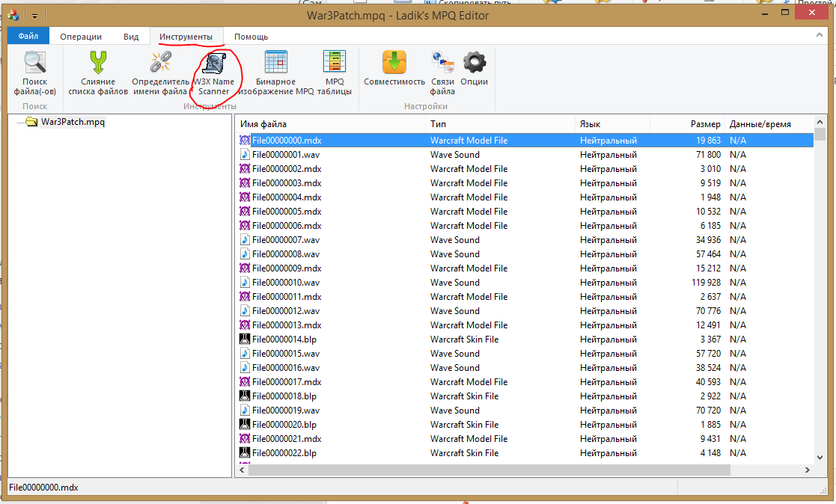
Task: Open the Помощь ribbon tab
Action: click(251, 36)
